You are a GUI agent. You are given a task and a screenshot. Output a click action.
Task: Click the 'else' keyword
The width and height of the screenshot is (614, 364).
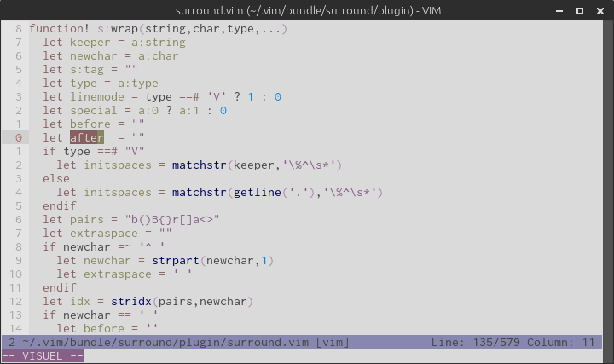(56, 179)
